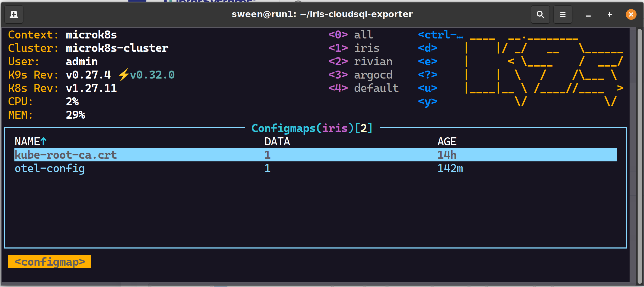Click the DATA column header
The image size is (644, 287).
pos(277,142)
